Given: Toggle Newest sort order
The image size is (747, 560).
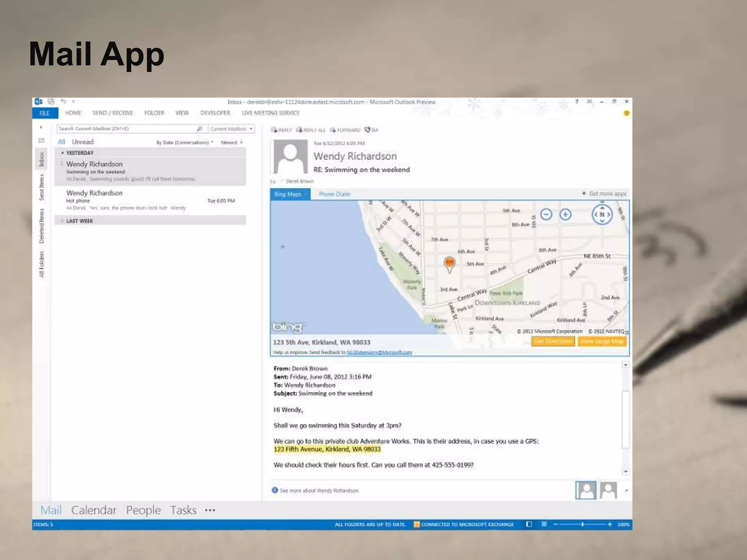Looking at the screenshot, I should click(x=232, y=143).
